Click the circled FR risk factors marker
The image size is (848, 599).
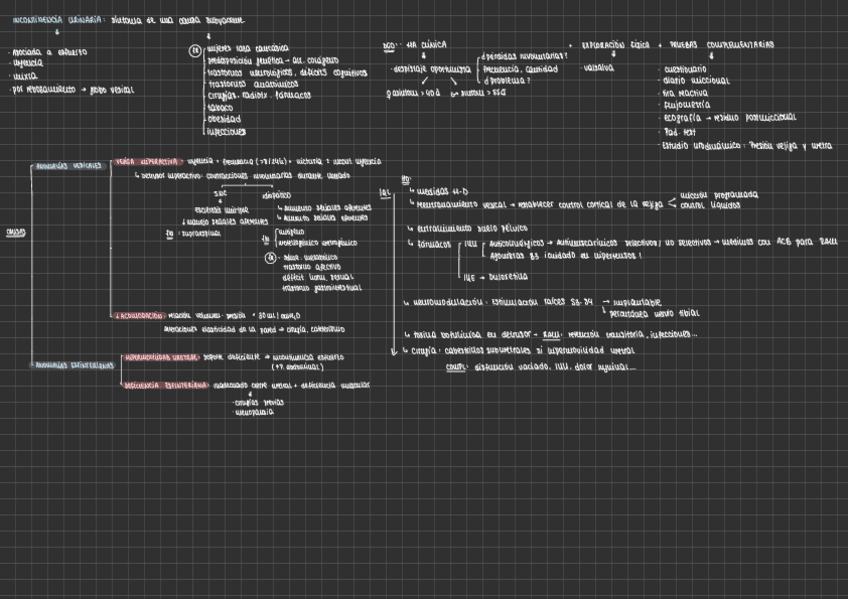coord(195,51)
